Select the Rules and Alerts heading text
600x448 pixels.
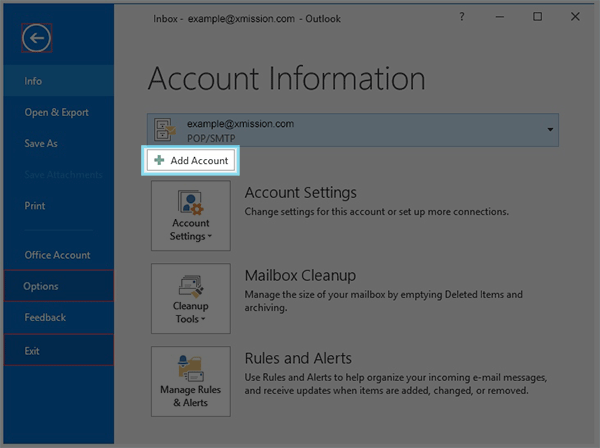pos(298,358)
